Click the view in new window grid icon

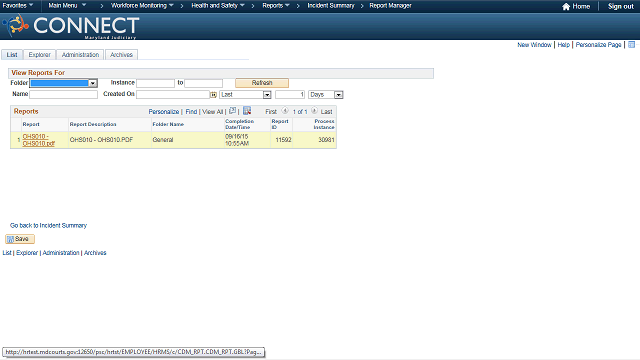coord(232,111)
